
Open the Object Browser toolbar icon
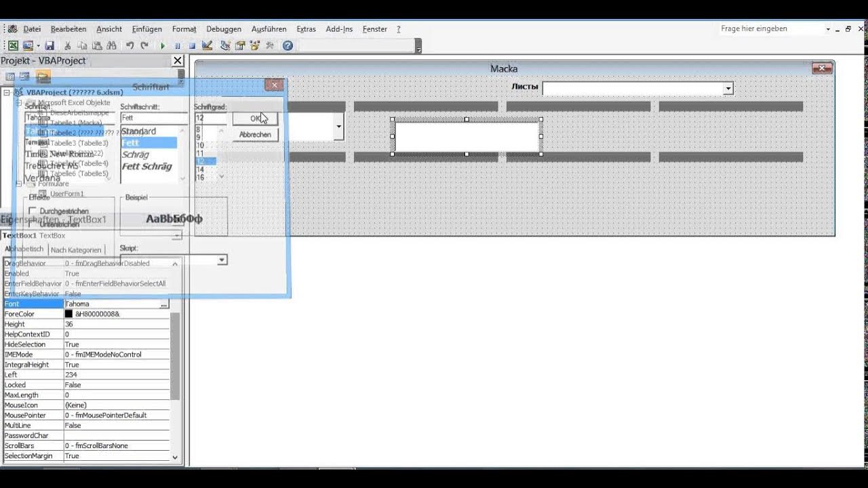pyautogui.click(x=255, y=45)
